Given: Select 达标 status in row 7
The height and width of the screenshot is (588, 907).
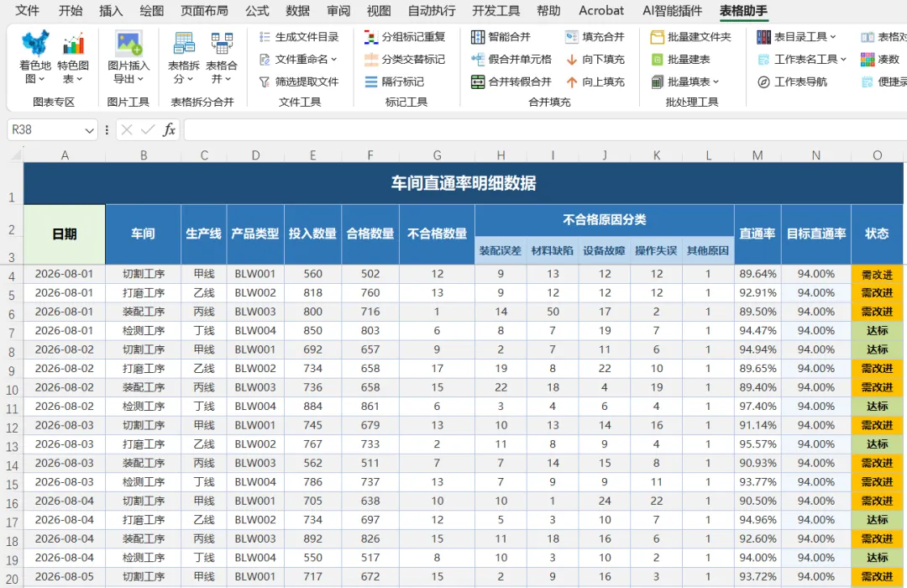Looking at the screenshot, I should (877, 330).
